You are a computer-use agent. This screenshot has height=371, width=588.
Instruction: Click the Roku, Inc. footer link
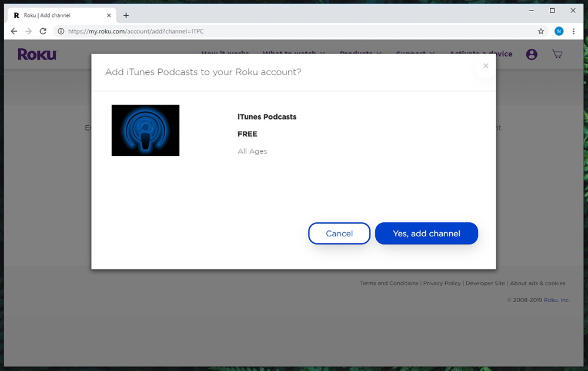click(x=557, y=300)
